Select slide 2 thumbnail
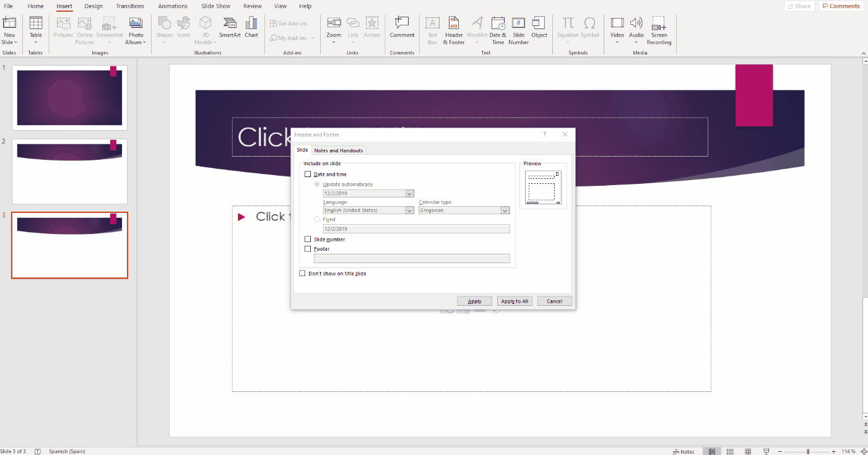The height and width of the screenshot is (455, 868). click(69, 171)
